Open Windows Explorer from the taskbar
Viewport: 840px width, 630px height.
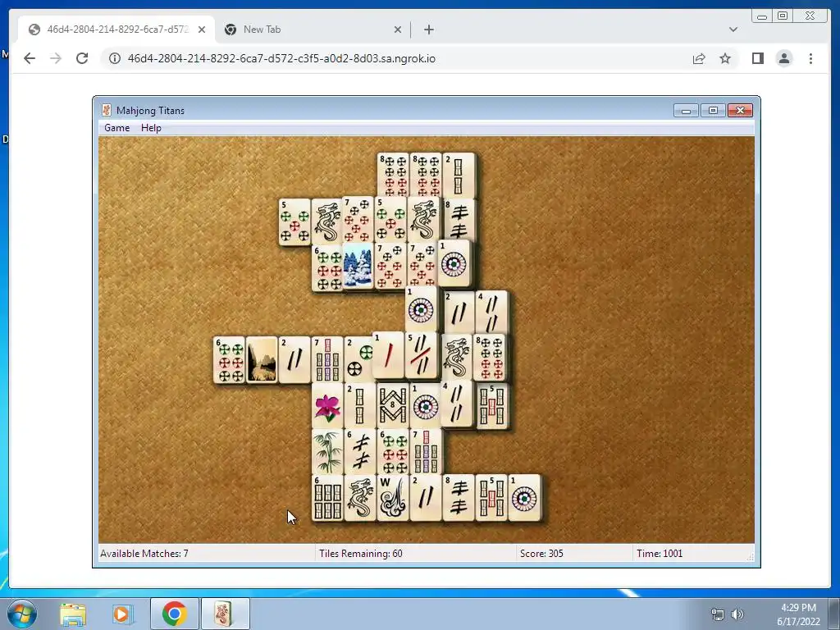pyautogui.click(x=73, y=614)
